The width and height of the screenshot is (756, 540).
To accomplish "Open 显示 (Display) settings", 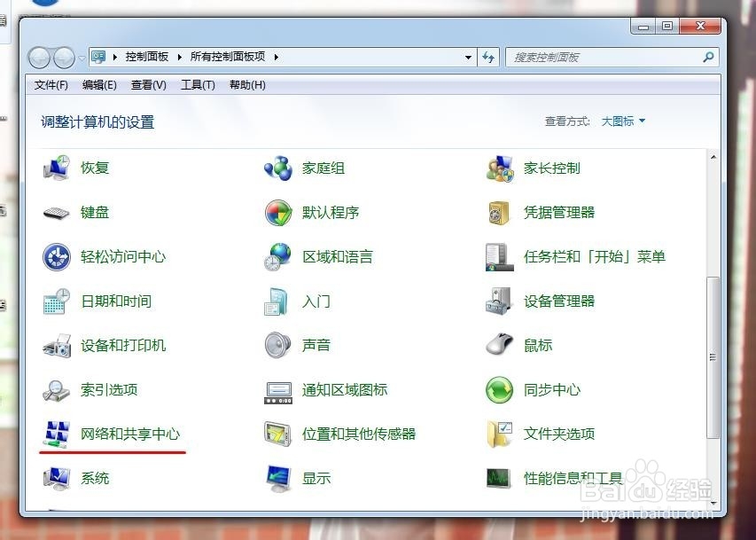I will pyautogui.click(x=316, y=479).
